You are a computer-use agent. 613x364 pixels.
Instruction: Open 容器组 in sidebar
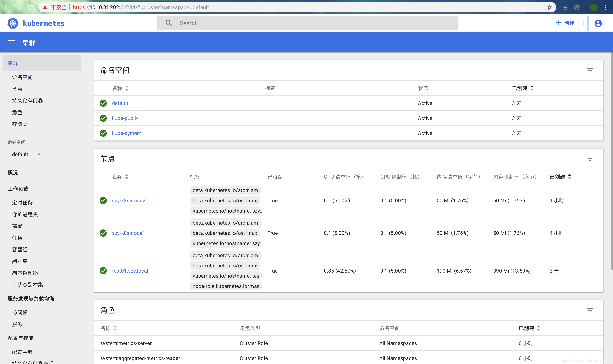pyautogui.click(x=20, y=250)
